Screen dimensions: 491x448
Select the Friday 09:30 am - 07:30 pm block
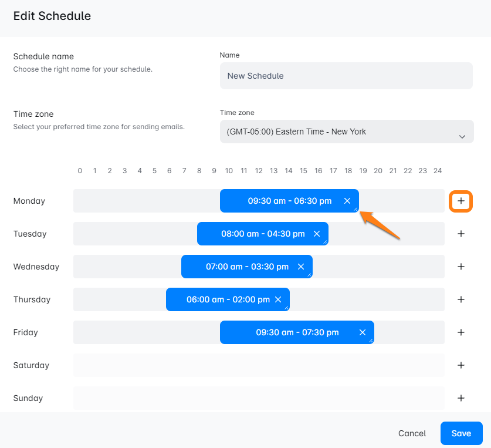click(297, 332)
